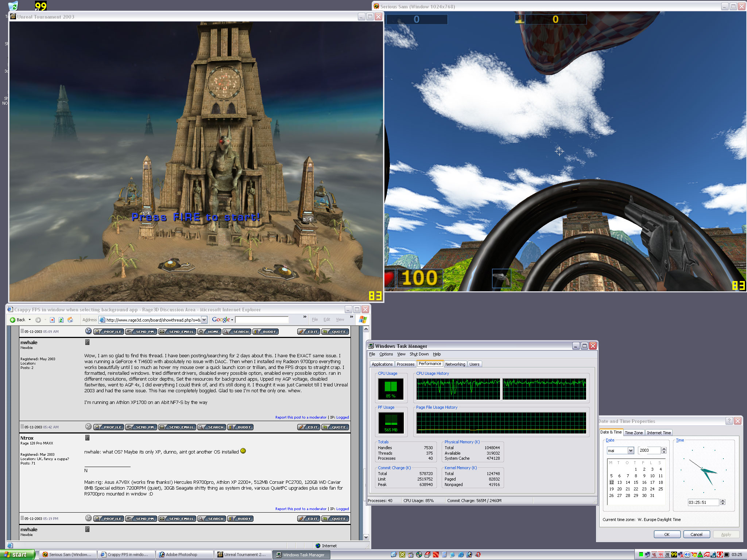747x560 pixels.
Task: Click the Serious Sam window title bar icon
Action: point(376,6)
